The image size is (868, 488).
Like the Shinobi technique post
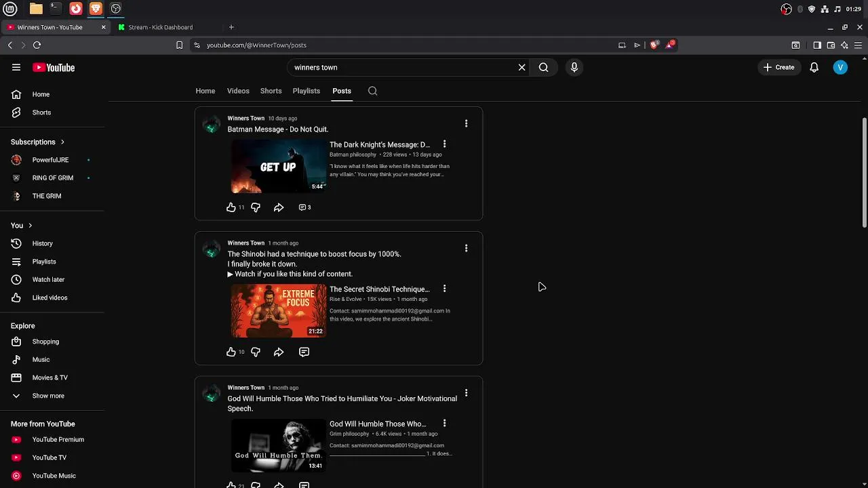point(231,352)
